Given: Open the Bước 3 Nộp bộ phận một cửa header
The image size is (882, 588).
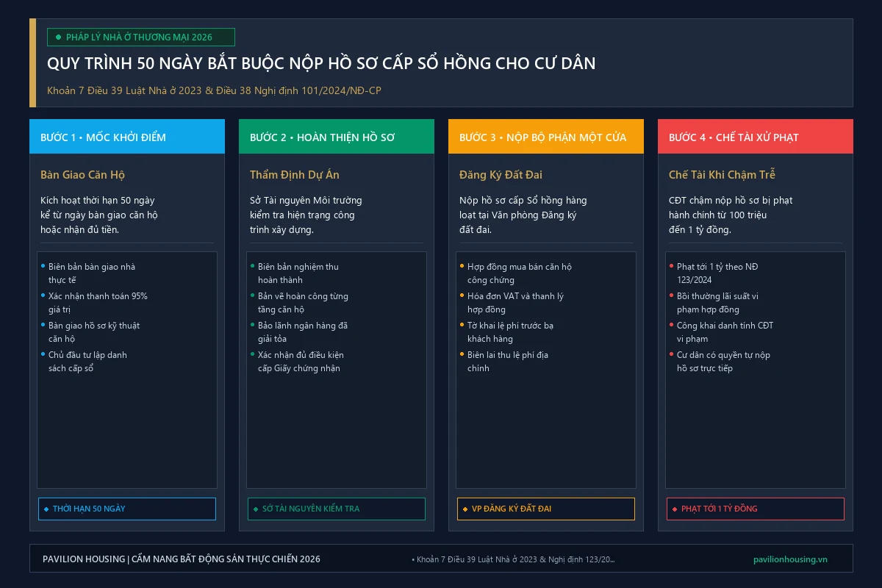Looking at the screenshot, I should [x=546, y=137].
